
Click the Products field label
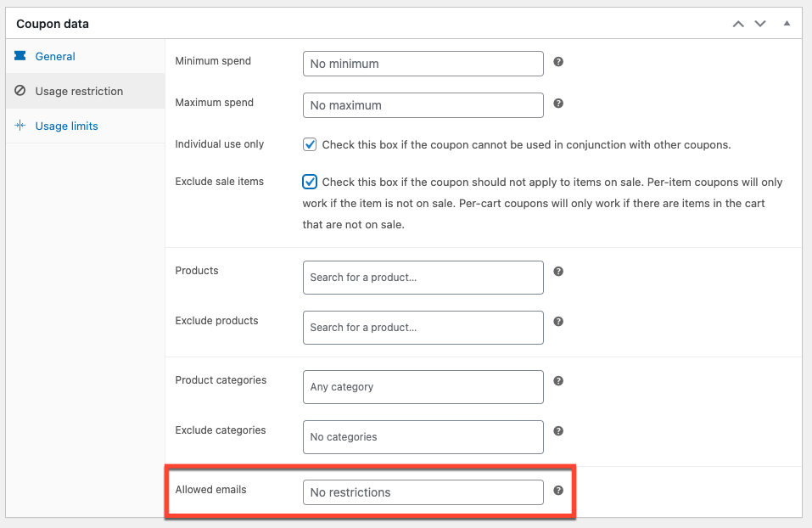tap(197, 271)
